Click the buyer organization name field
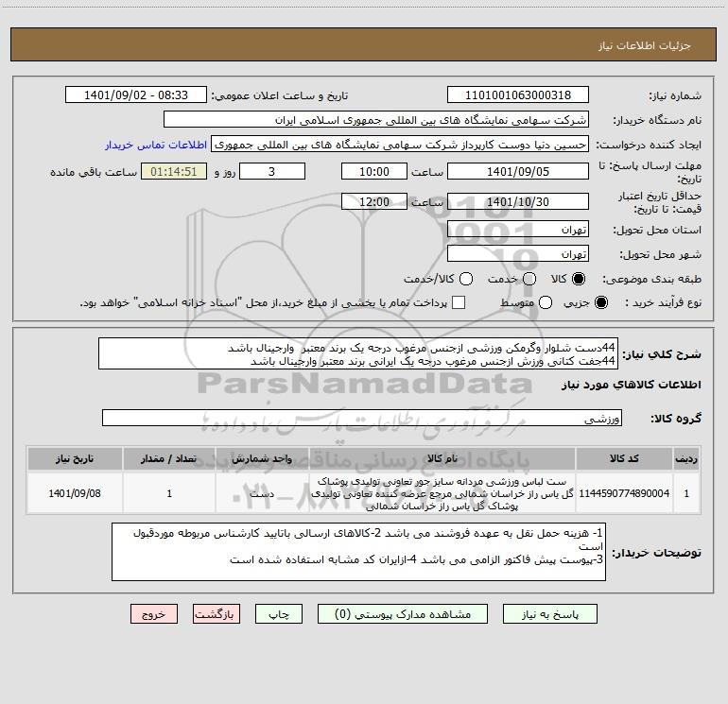The image size is (728, 704). (x=376, y=120)
